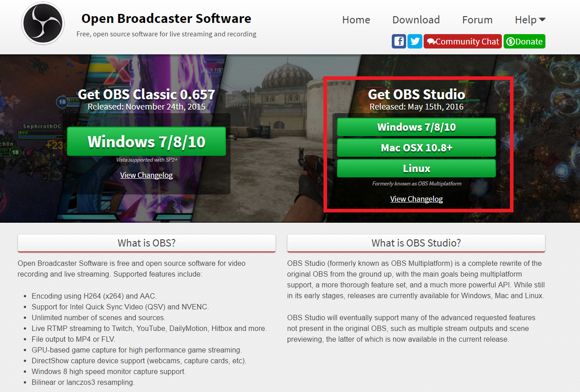Open the Forum menu item
580x392 pixels.
[477, 20]
